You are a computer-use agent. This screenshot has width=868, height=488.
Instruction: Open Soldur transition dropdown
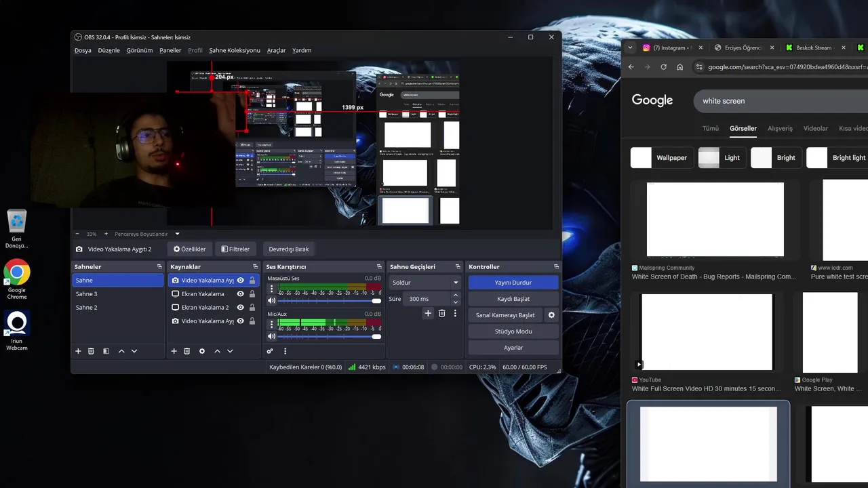point(425,283)
